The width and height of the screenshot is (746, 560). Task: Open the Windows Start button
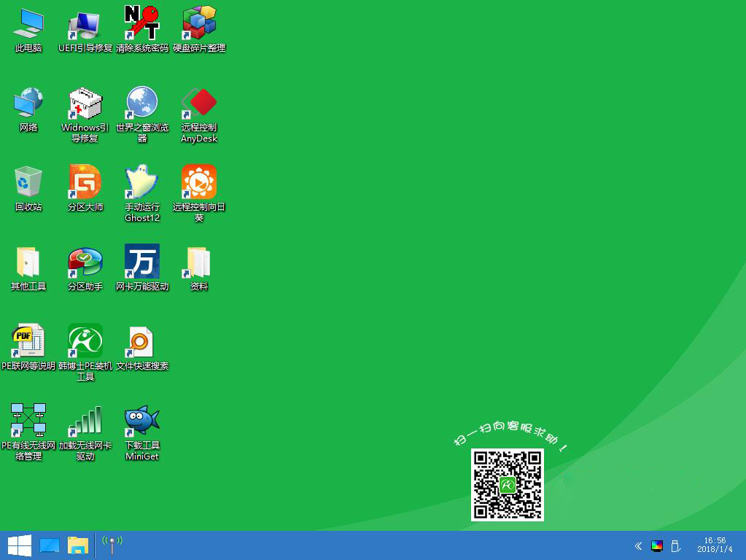click(x=18, y=545)
